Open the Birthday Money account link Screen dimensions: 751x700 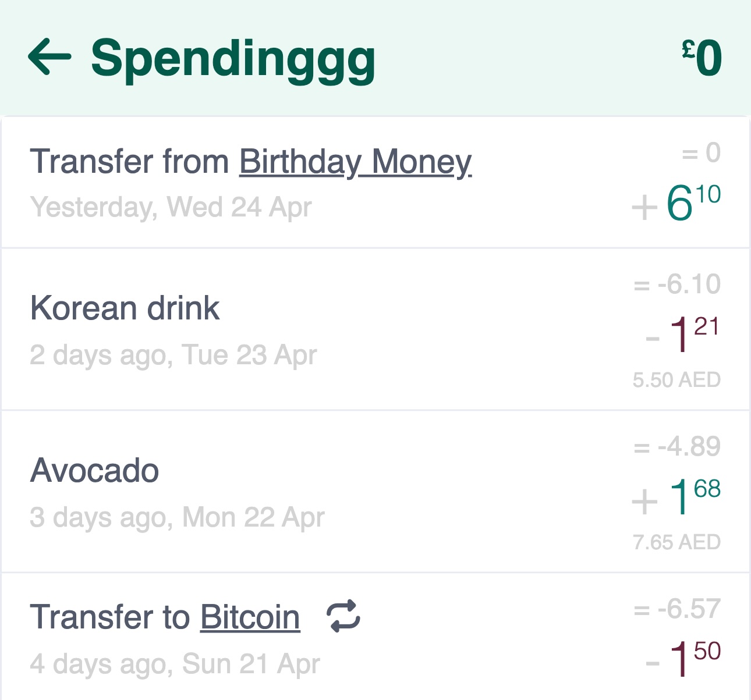click(355, 162)
